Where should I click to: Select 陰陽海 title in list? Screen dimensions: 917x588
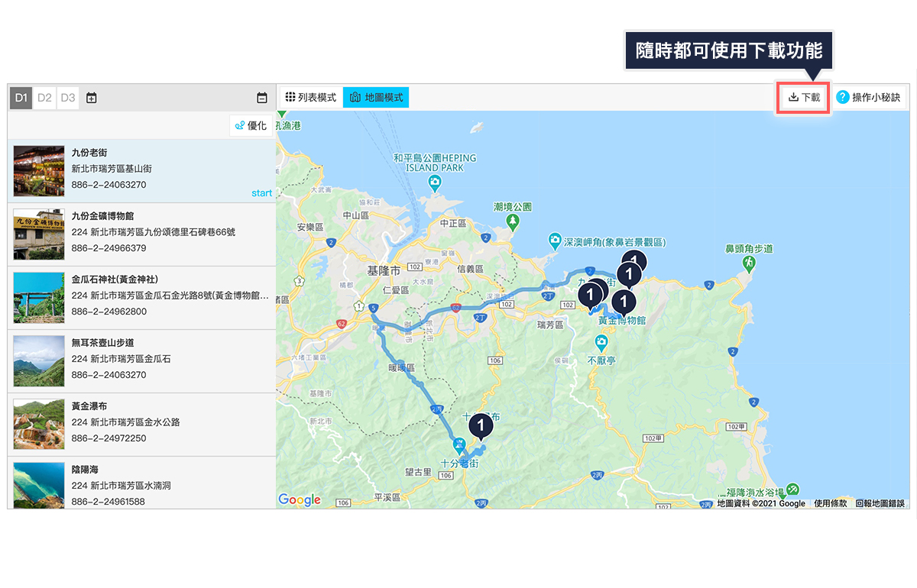coord(85,470)
